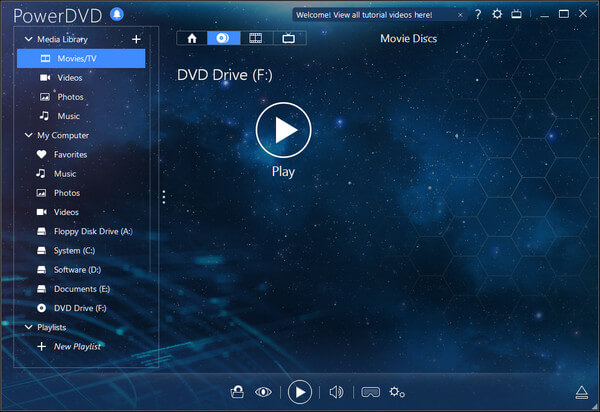
Task: Click the Favorites heart icon
Action: point(41,155)
